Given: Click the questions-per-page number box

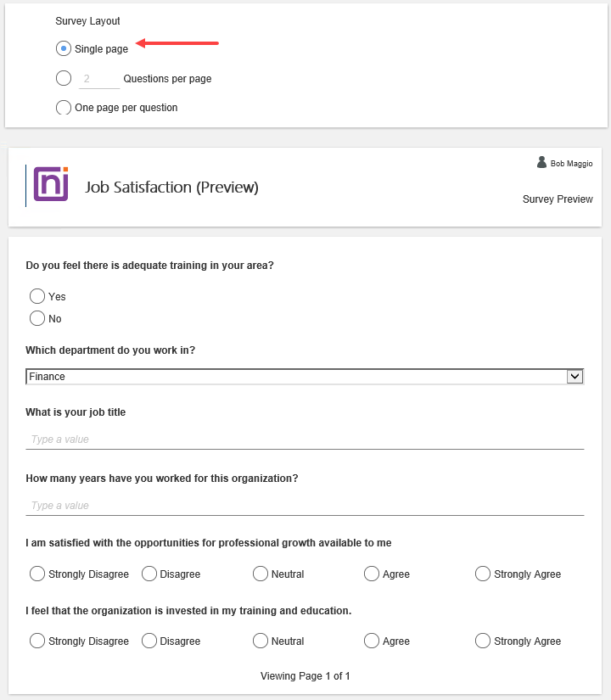Looking at the screenshot, I should [98, 77].
